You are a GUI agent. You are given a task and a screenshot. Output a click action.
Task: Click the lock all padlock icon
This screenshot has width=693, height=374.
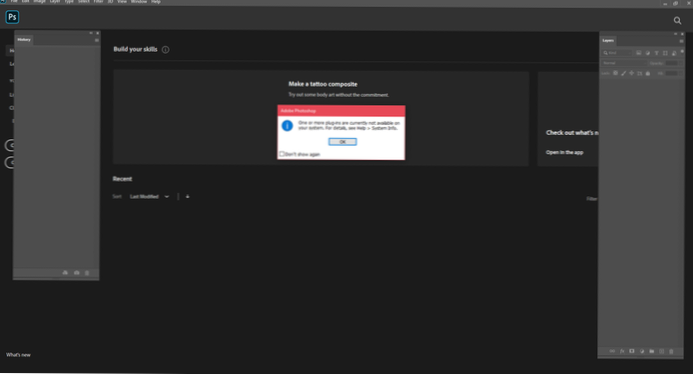click(x=648, y=73)
